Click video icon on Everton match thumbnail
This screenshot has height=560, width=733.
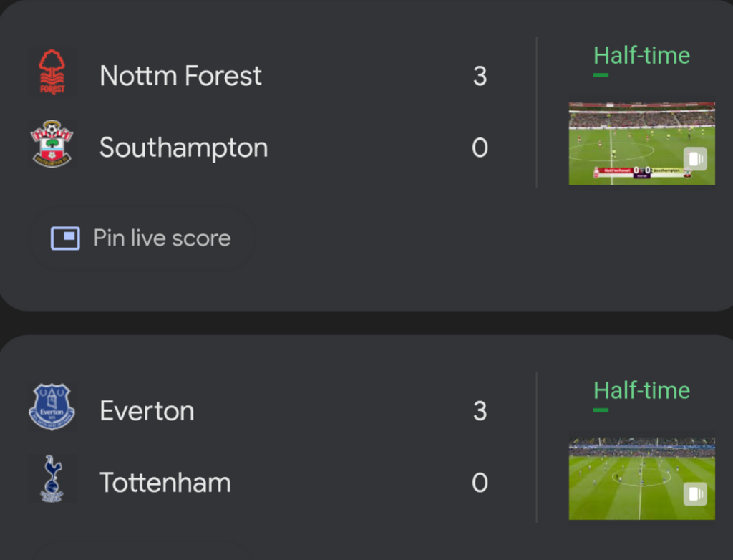pyautogui.click(x=695, y=494)
